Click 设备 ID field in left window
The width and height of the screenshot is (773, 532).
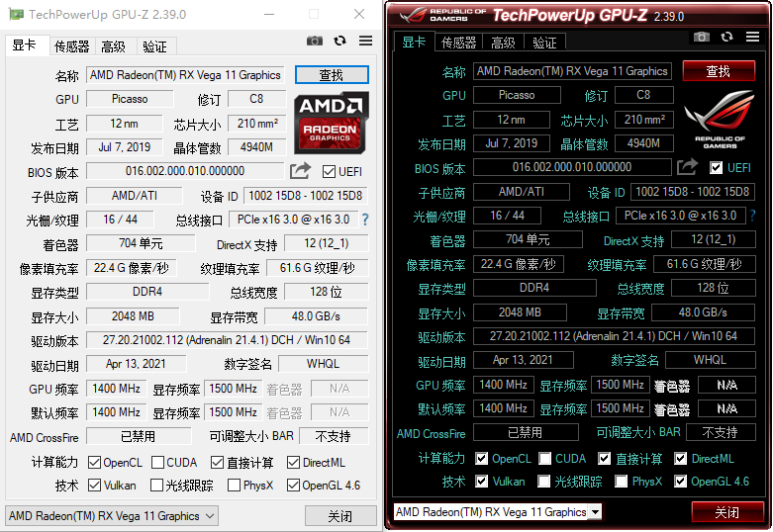(x=306, y=196)
